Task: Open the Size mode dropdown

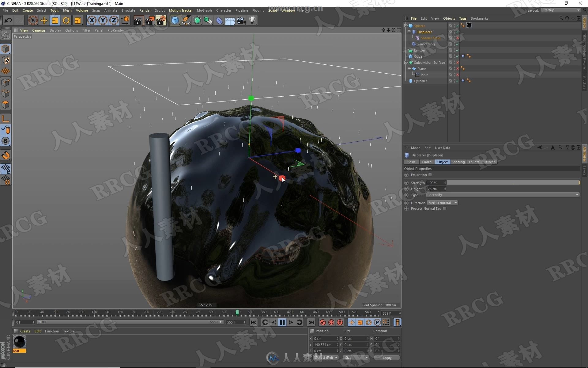Action: [x=356, y=358]
